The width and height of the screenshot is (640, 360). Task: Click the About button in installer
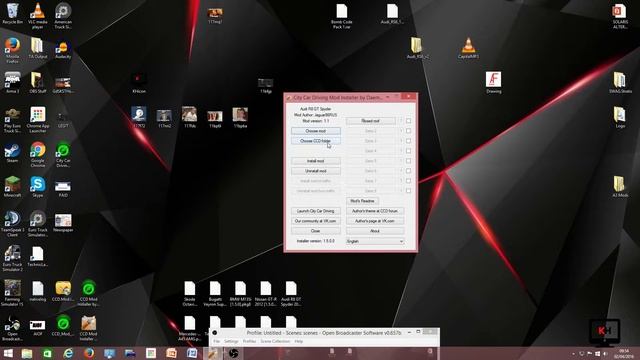pos(375,231)
